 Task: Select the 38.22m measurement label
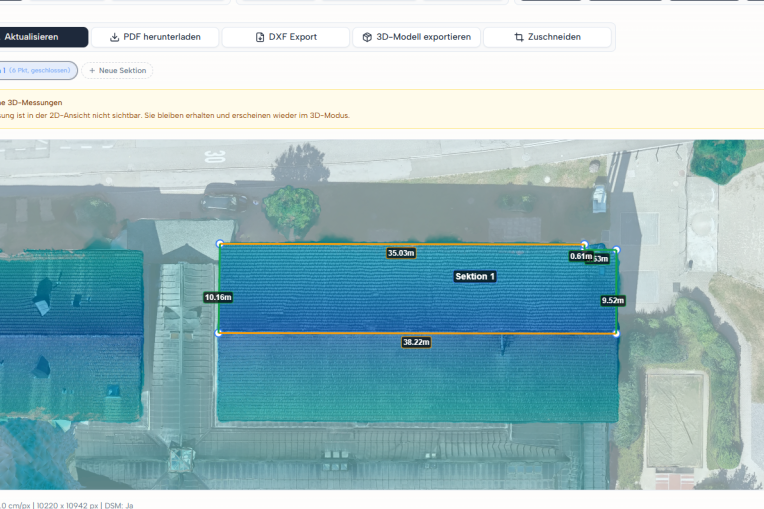(x=416, y=342)
